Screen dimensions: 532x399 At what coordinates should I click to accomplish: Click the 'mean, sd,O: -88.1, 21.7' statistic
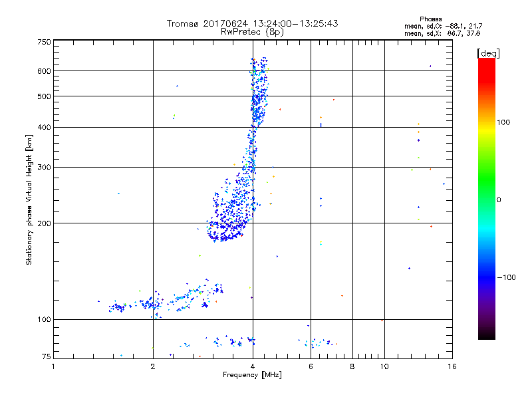point(443,26)
